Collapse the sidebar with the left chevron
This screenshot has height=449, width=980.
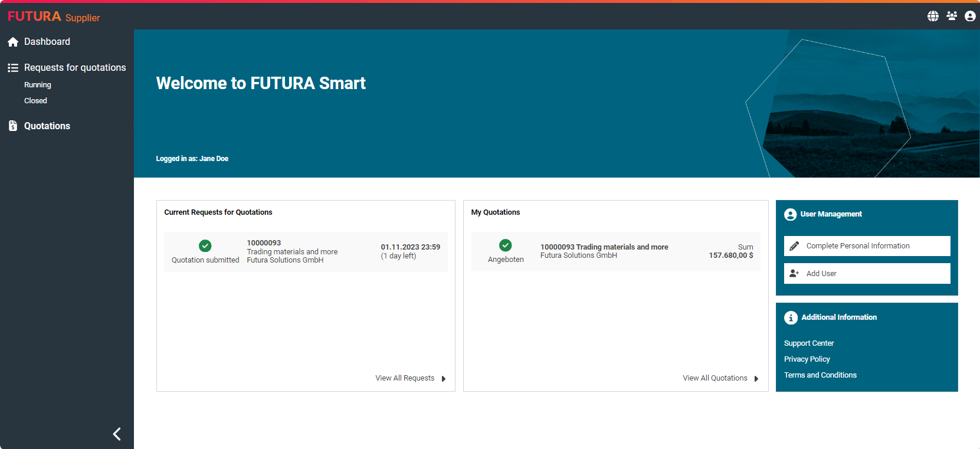[x=117, y=434]
